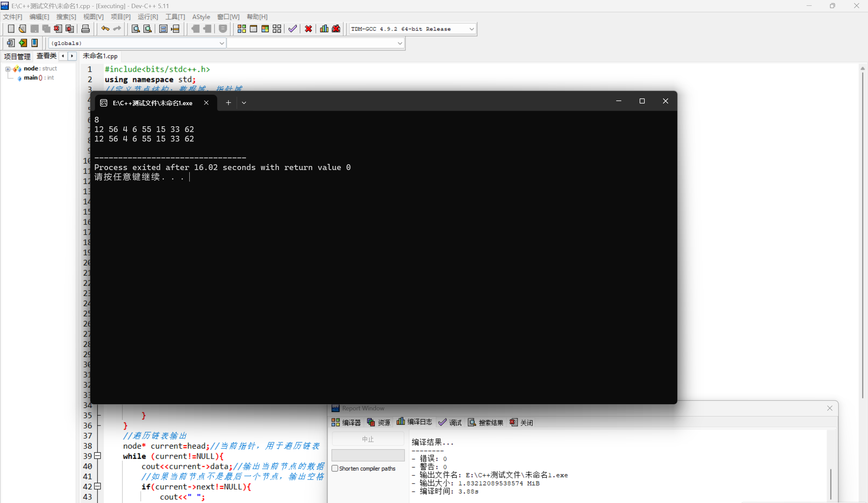
Task: Click the purple checkmark syntax check icon
Action: click(293, 29)
